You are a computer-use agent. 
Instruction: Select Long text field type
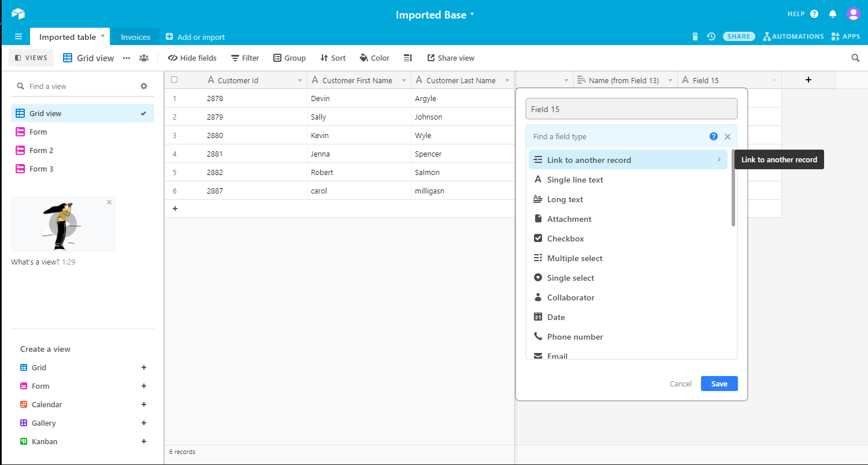(x=628, y=199)
